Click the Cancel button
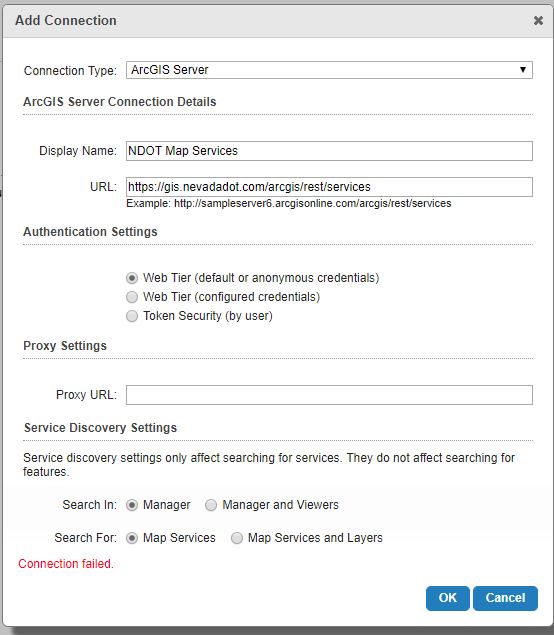554x635 pixels. click(505, 598)
